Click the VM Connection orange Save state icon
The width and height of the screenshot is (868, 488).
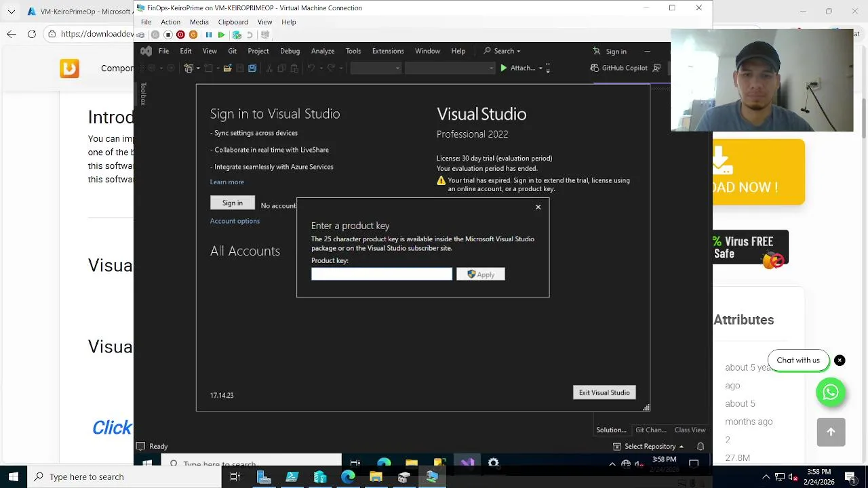193,35
